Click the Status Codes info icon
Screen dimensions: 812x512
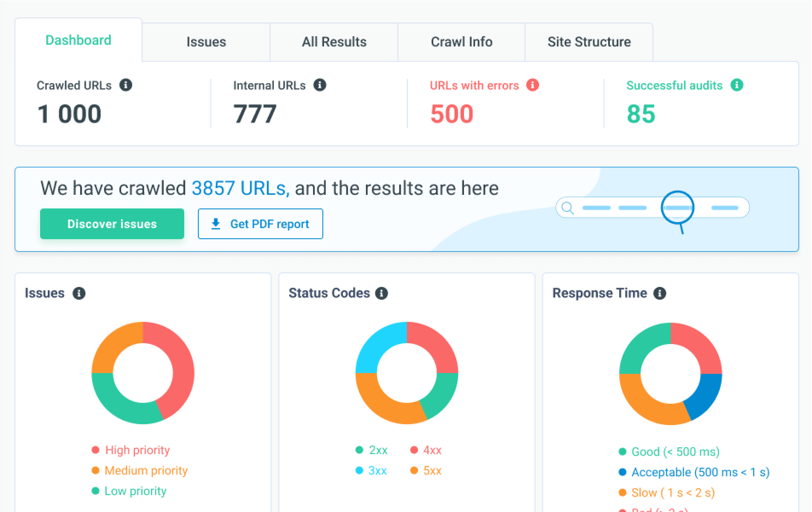pos(382,293)
